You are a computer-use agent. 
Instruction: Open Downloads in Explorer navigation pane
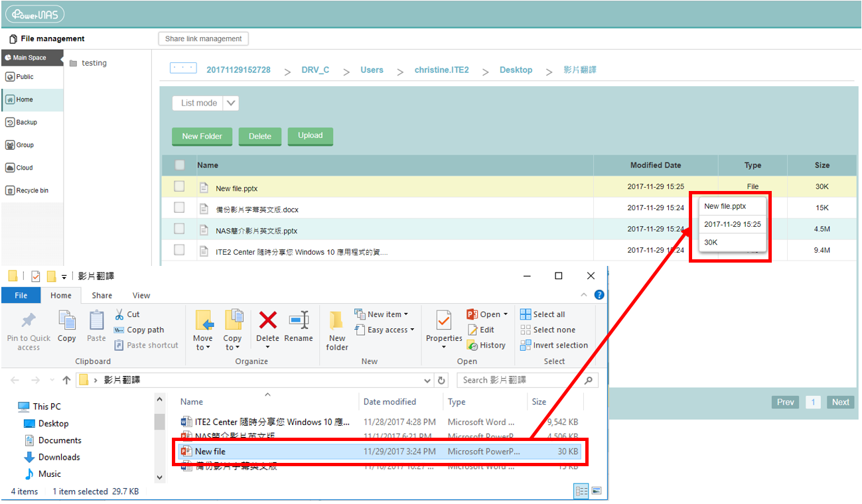(x=52, y=457)
